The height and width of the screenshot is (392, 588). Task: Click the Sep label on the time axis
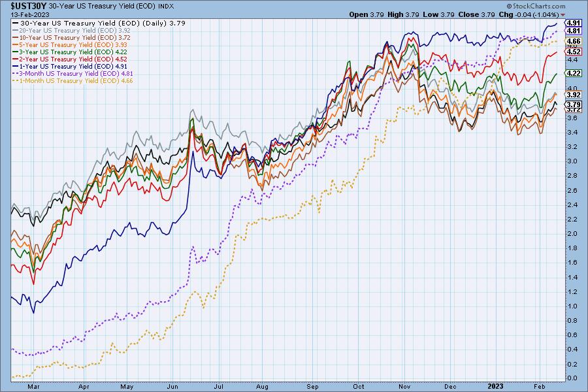click(x=312, y=387)
